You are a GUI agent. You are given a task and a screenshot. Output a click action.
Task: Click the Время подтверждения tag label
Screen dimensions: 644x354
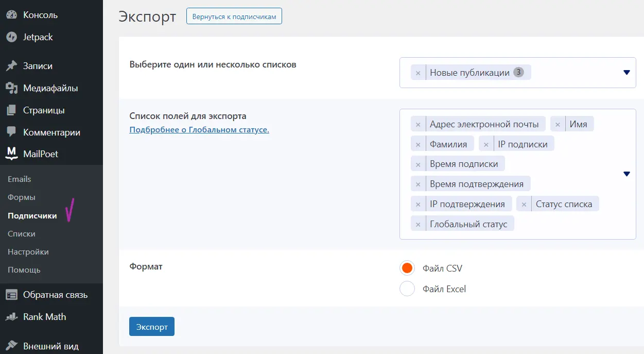[x=477, y=184]
